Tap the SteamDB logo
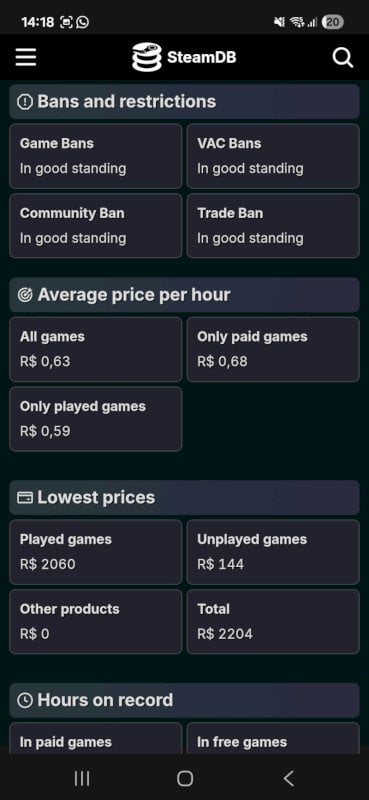The height and width of the screenshot is (800, 369). [146, 57]
